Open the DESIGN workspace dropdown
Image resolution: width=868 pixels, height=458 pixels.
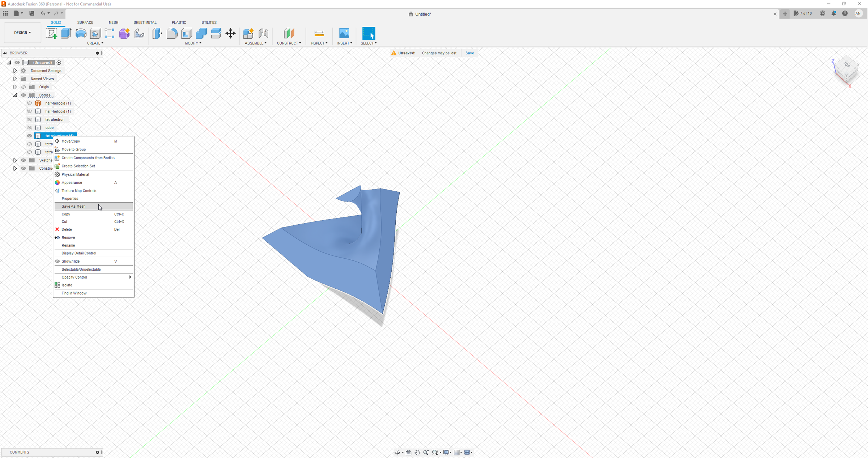[x=22, y=33]
